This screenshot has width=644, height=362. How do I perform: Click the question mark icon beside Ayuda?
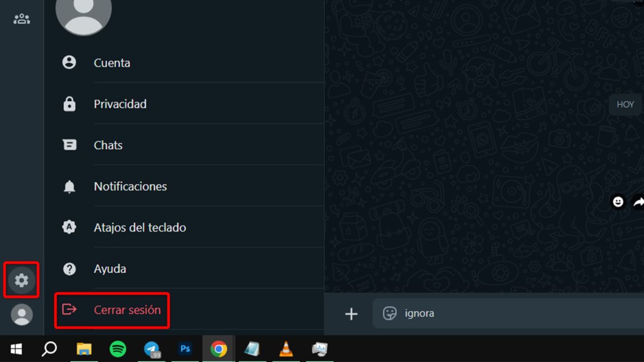69,269
